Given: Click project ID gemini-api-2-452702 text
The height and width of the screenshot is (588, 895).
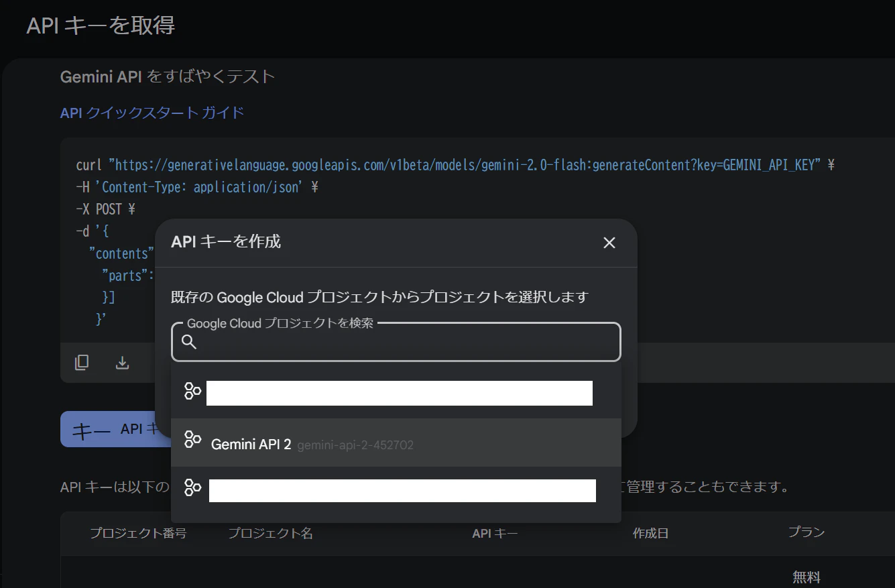Looking at the screenshot, I should pos(355,445).
